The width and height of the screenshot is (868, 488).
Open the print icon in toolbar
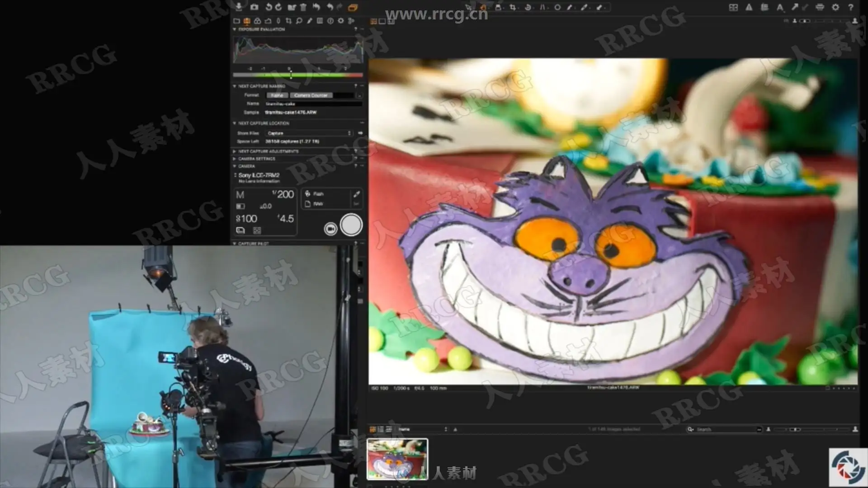pyautogui.click(x=820, y=7)
